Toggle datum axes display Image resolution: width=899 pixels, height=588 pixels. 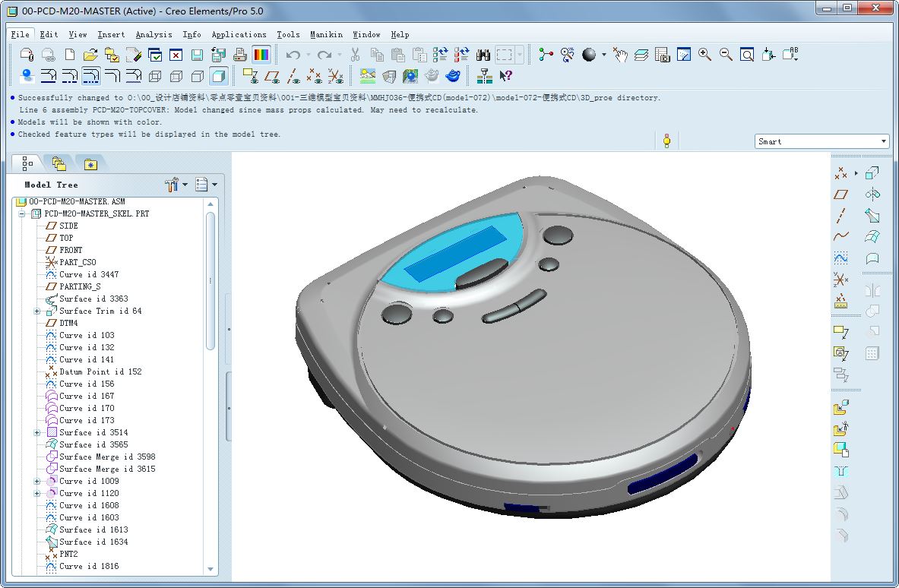(293, 76)
